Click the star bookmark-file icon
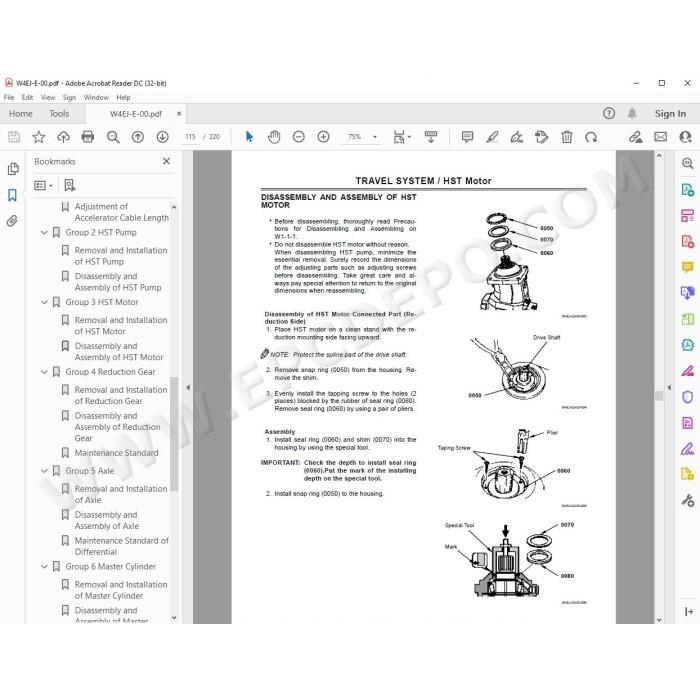The width and height of the screenshot is (700, 700). click(39, 137)
